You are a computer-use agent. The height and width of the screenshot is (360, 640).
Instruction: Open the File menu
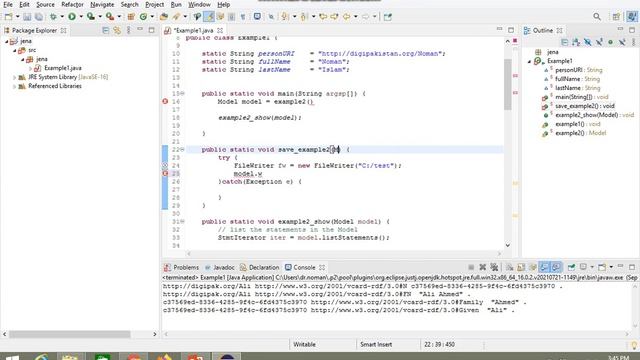pyautogui.click(x=8, y=4)
